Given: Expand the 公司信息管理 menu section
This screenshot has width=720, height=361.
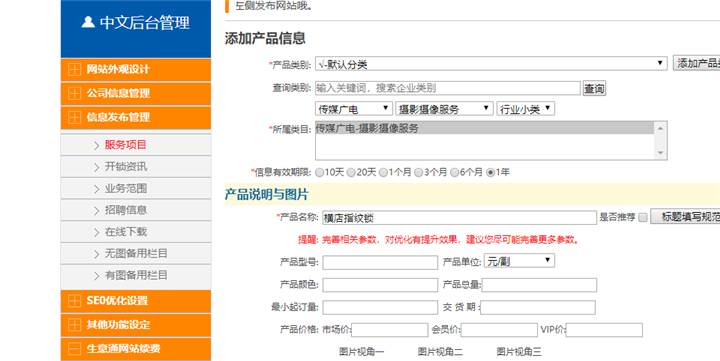Looking at the screenshot, I should click(x=136, y=93).
